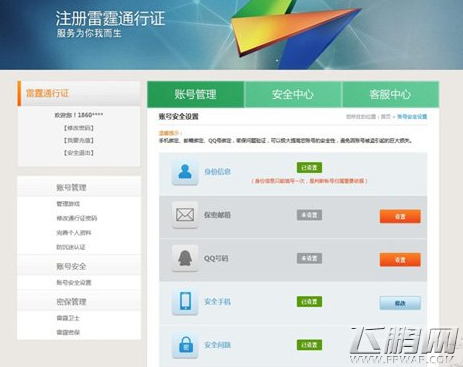Open 防沉迷认证 in the left menu
463x367 pixels.
(71, 247)
